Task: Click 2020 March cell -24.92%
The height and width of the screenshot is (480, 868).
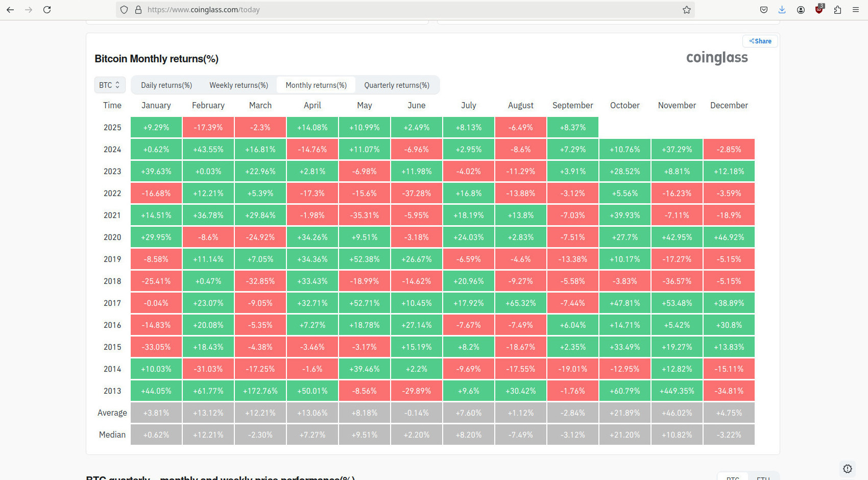Action: (260, 237)
